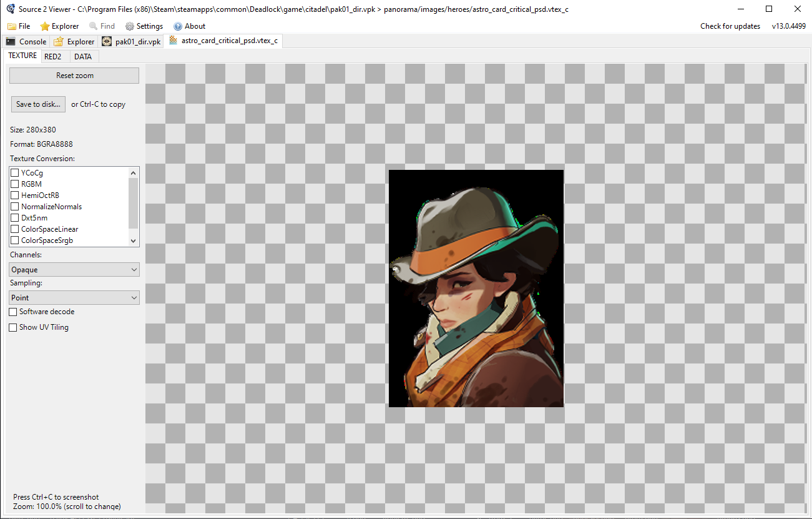This screenshot has height=519, width=812.
Task: Enable the ColorSpaceSrgb checkbox
Action: [x=15, y=240]
